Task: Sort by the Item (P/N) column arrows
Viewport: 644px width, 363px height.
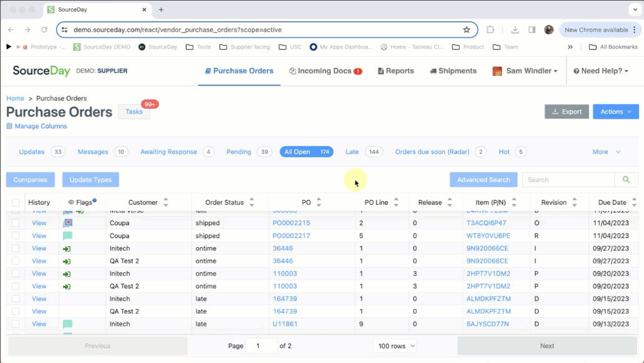Action: (x=514, y=202)
